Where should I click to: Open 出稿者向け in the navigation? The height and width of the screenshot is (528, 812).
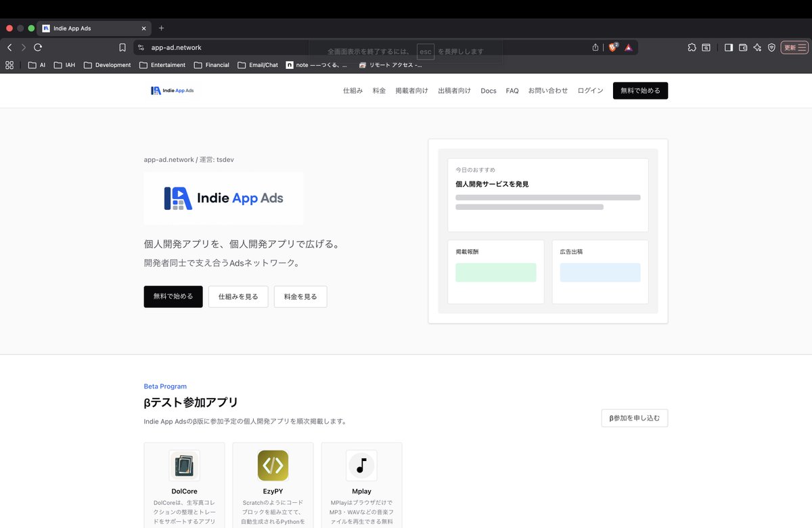click(x=454, y=91)
